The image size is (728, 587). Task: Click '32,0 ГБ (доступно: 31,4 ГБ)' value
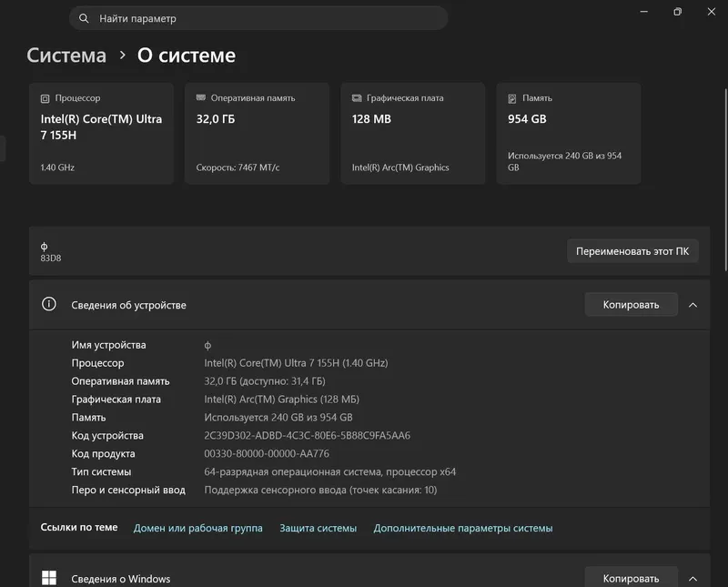[x=265, y=381]
